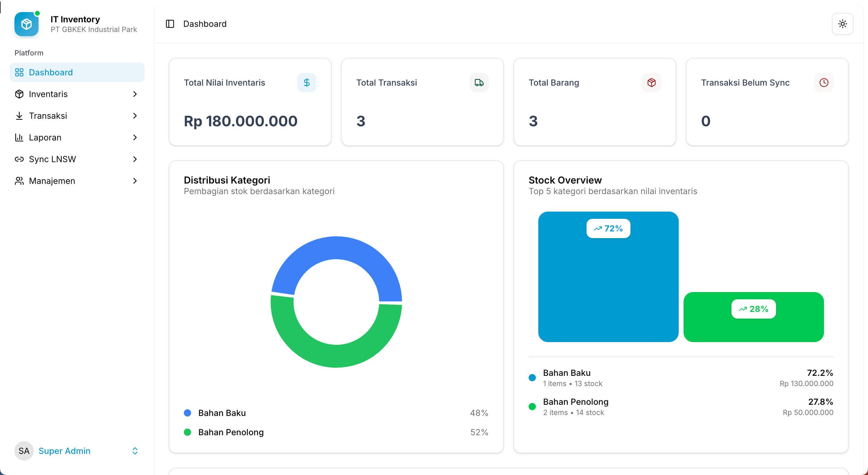Click the PT GBKEK Industrial Park subtitle
868x475 pixels.
94,29
